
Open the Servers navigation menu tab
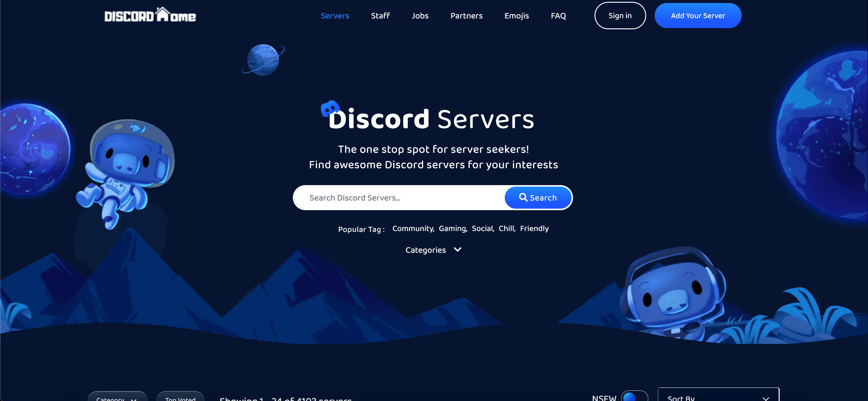tap(335, 15)
